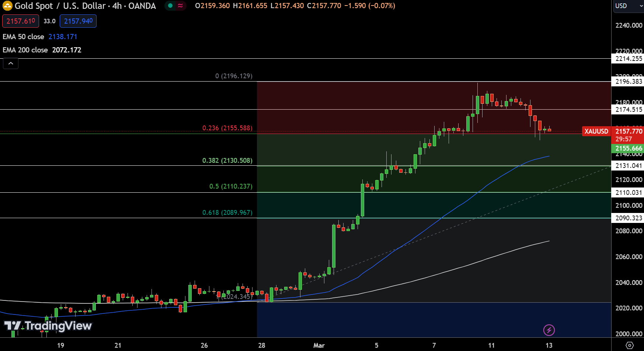Collapse the indicator legend chevron
Image resolution: width=644 pixels, height=351 pixels.
(x=11, y=63)
